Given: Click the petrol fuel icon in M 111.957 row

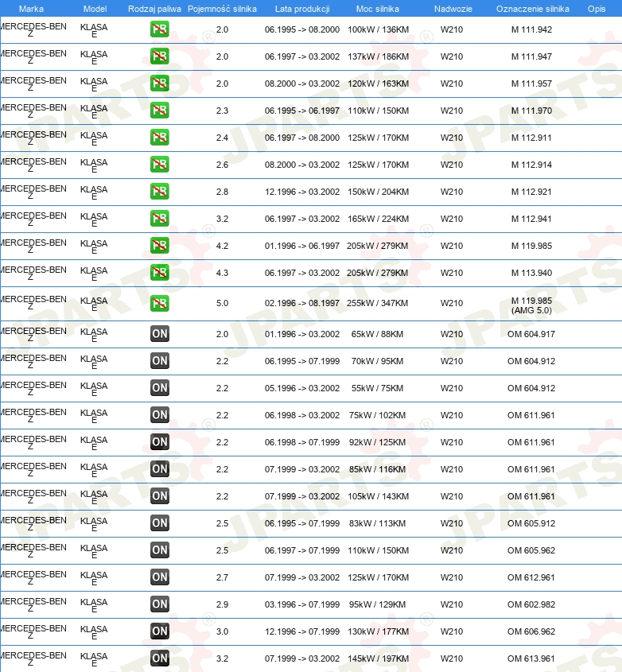Looking at the screenshot, I should point(159,84).
